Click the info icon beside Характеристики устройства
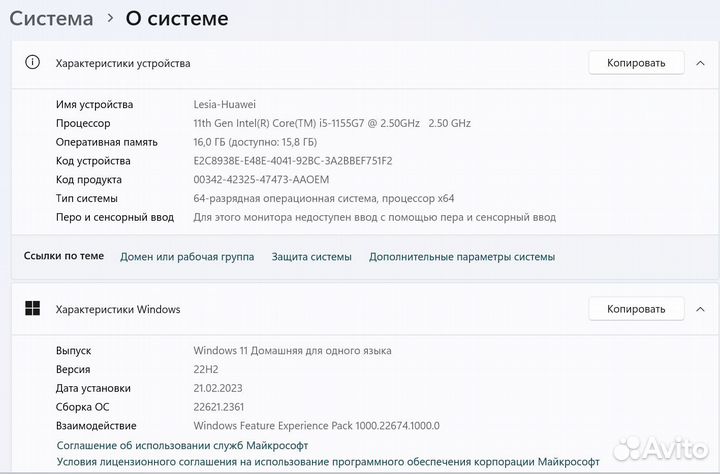 pos(32,62)
